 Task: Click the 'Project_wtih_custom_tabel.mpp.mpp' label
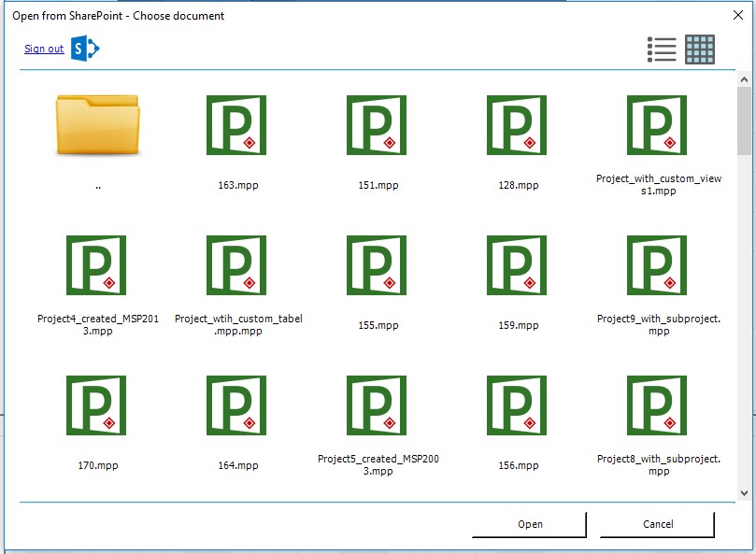(x=238, y=325)
